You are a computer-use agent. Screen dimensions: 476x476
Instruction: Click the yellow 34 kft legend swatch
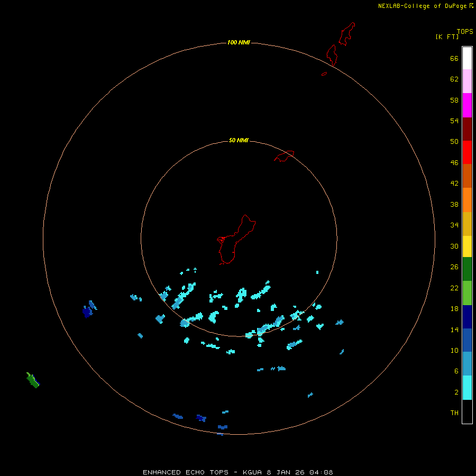tap(467, 246)
